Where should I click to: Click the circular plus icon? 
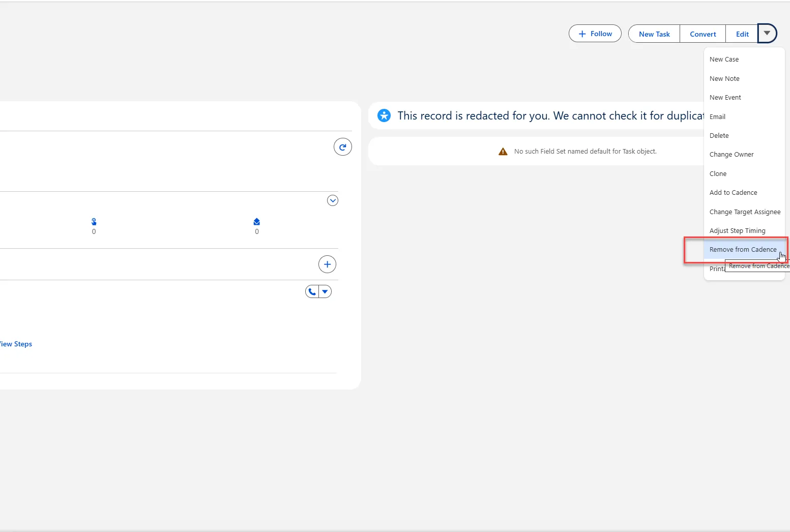[x=327, y=264]
